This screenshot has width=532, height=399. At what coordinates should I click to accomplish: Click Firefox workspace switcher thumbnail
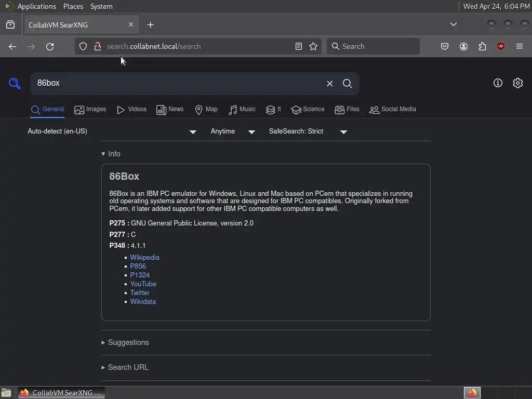pyautogui.click(x=472, y=393)
